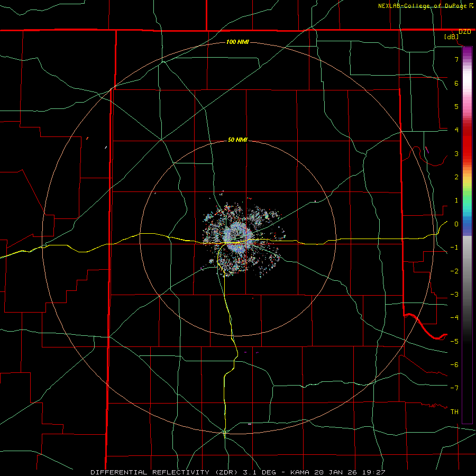Click the scale value 2
The height and width of the screenshot is (476, 476).
click(456, 177)
